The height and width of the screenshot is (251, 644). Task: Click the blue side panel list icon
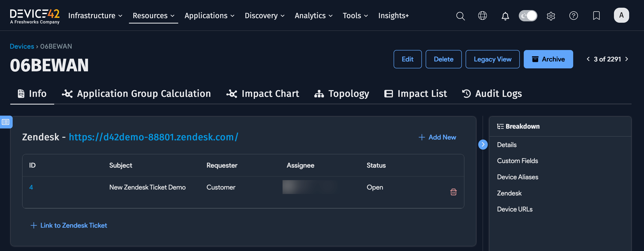[x=6, y=122]
